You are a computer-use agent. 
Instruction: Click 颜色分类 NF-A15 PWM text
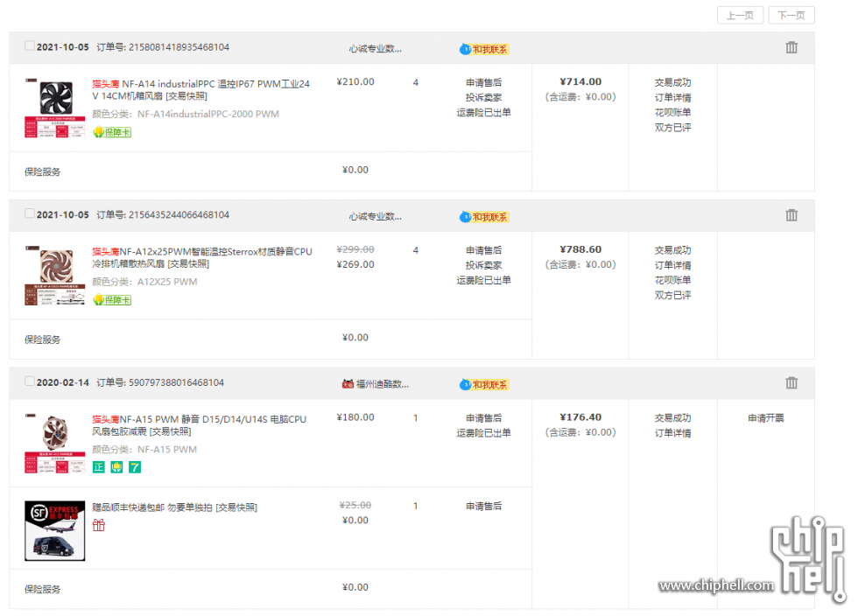pyautogui.click(x=144, y=450)
